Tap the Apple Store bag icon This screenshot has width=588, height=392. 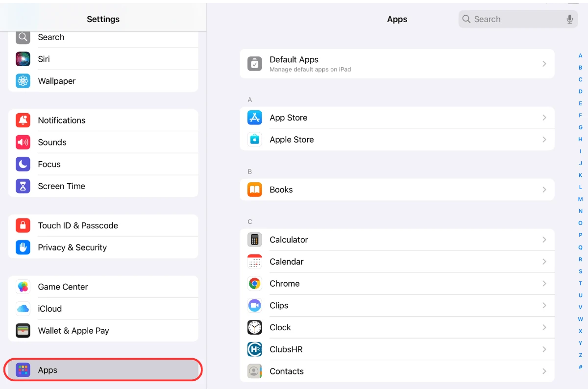(255, 140)
